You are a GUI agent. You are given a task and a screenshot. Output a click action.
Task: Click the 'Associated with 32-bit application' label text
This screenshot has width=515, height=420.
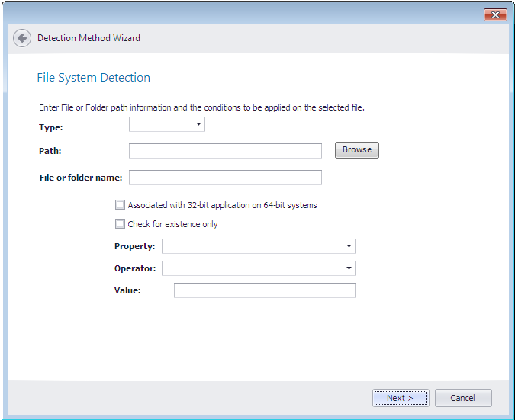click(222, 205)
